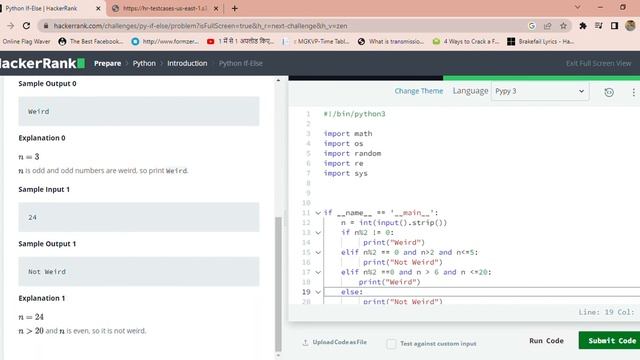Click Sample Output 0 Weird box
Screen dimensions: 640x360
[x=139, y=111]
